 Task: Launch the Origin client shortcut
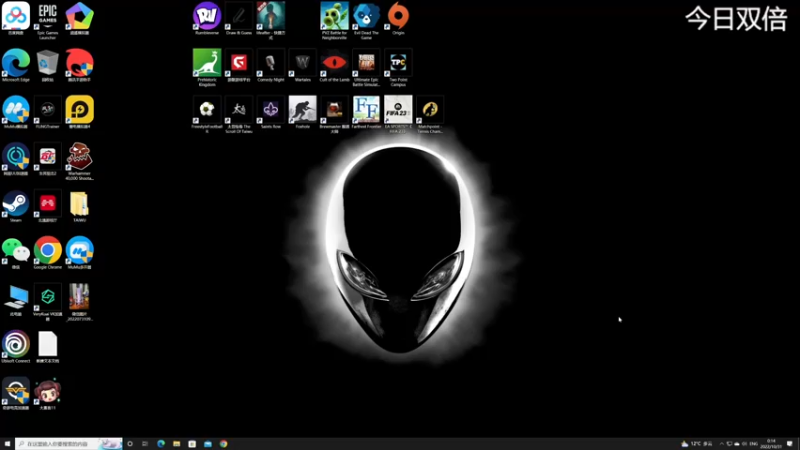point(398,18)
